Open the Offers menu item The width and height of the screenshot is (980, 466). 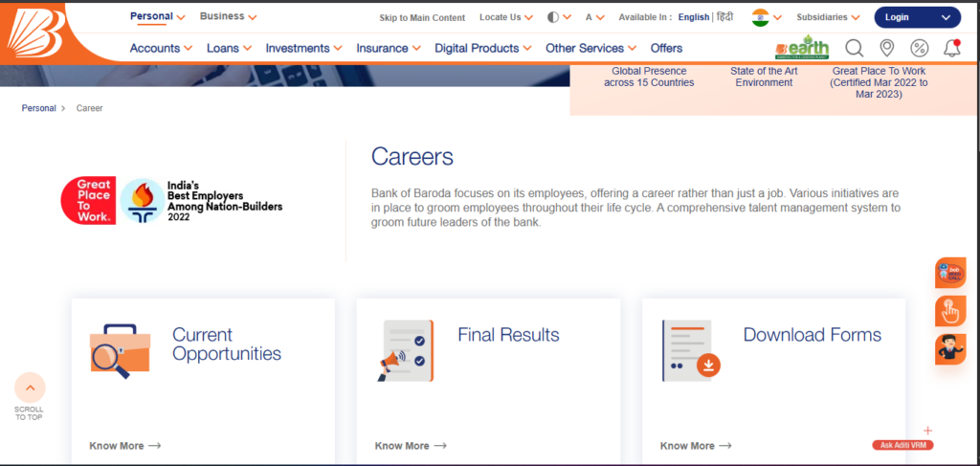(x=666, y=48)
